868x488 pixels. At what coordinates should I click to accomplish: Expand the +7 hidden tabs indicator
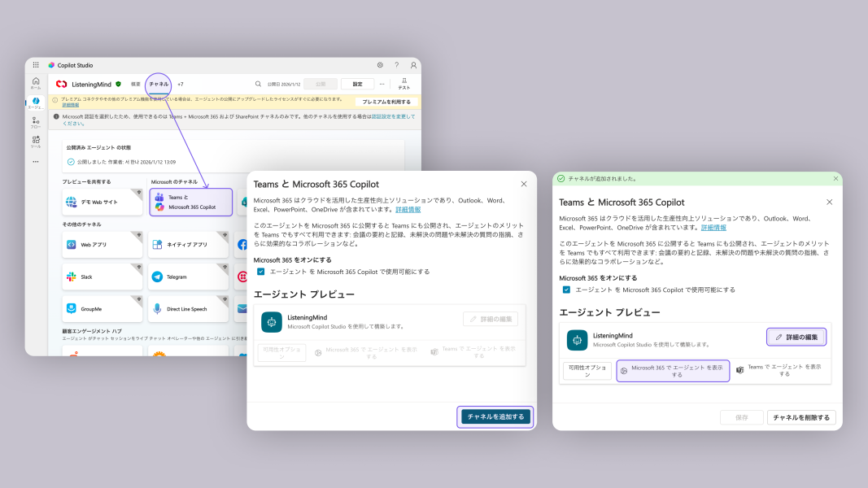pyautogui.click(x=181, y=84)
